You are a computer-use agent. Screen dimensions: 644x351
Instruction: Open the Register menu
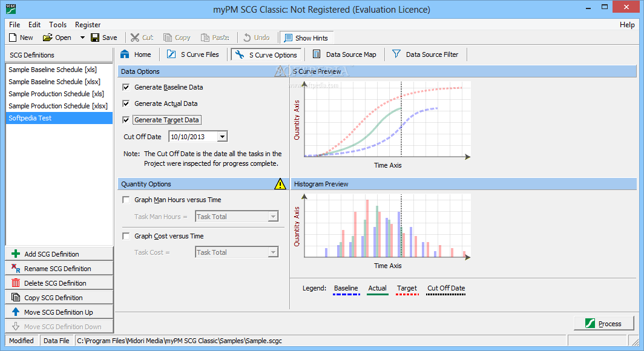(88, 25)
